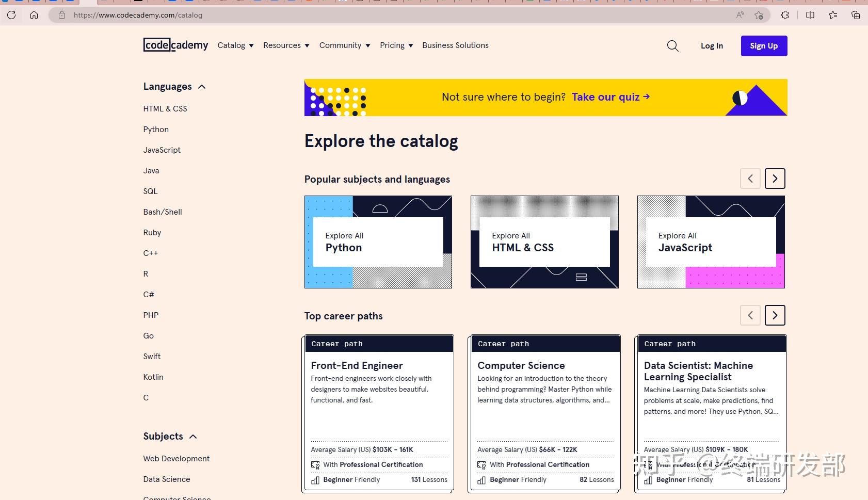This screenshot has width=868, height=500.
Task: Reload the page with the refresh icon
Action: point(11,15)
